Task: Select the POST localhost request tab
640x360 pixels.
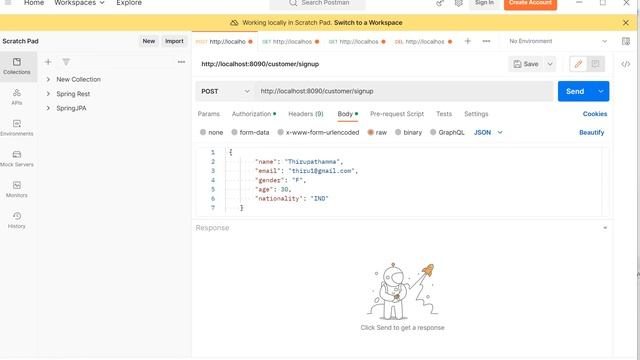Action: pos(224,41)
